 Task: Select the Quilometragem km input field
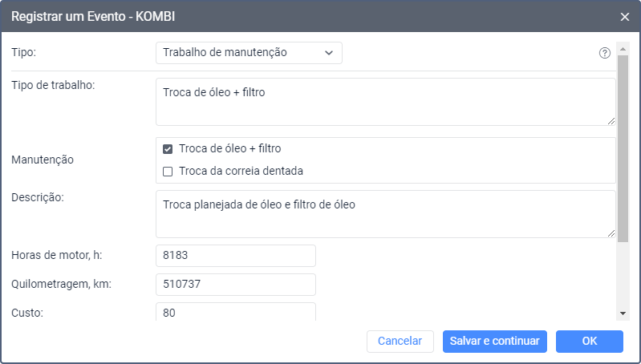tap(235, 285)
